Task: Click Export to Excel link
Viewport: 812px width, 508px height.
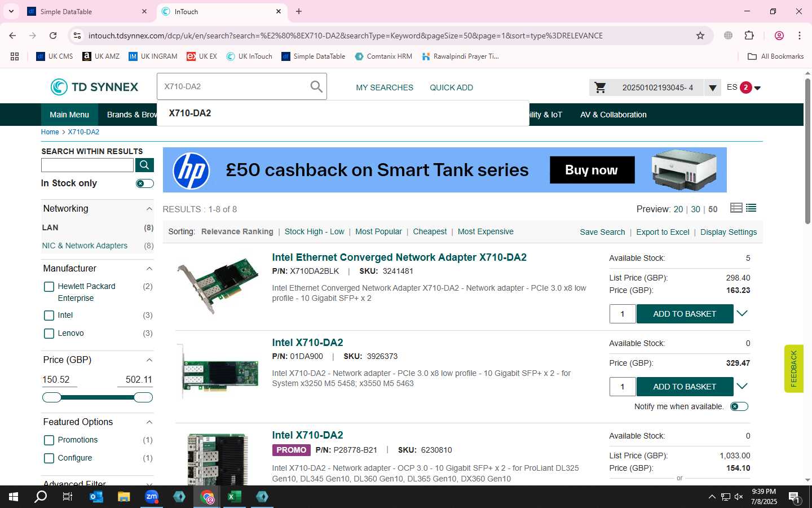Action: point(663,232)
